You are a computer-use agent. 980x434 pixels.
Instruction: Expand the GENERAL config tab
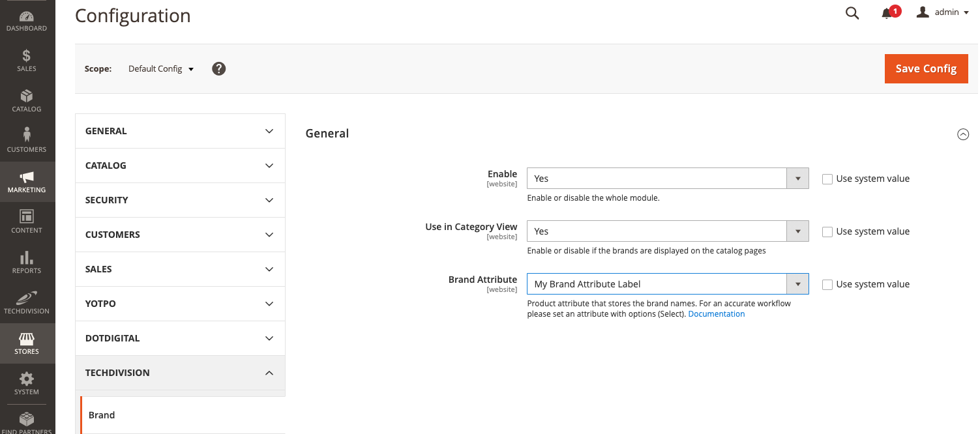tap(180, 131)
